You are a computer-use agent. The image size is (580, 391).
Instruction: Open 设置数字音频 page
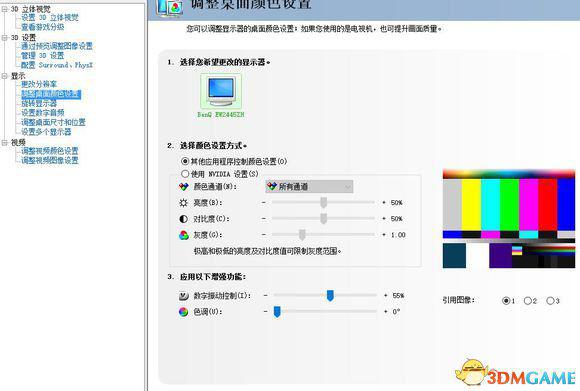[x=43, y=112]
